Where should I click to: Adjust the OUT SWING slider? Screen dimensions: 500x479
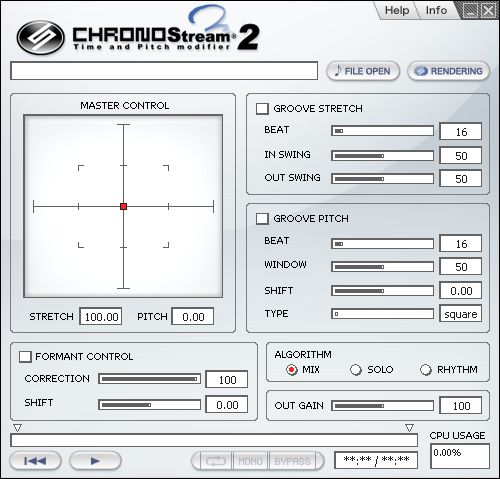point(382,179)
